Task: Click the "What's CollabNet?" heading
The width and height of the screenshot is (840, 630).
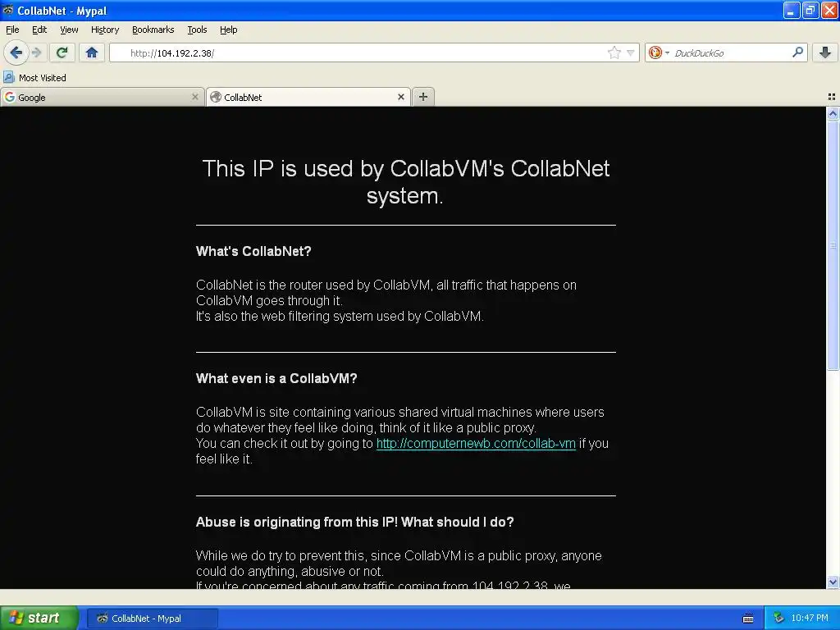Action: click(253, 251)
